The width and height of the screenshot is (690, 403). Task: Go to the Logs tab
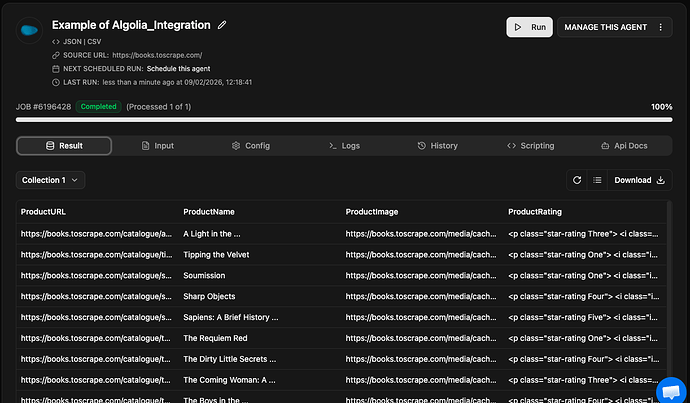tap(344, 146)
